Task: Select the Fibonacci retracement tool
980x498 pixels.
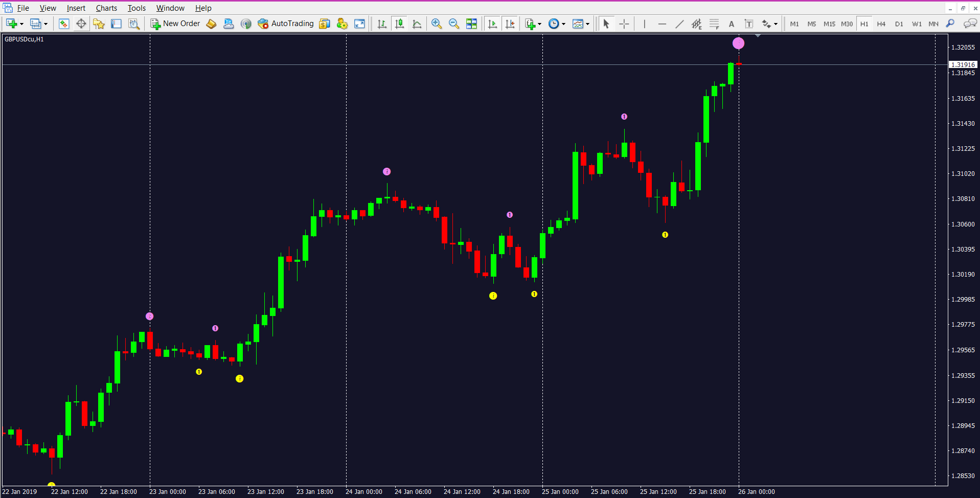Action: [x=714, y=24]
